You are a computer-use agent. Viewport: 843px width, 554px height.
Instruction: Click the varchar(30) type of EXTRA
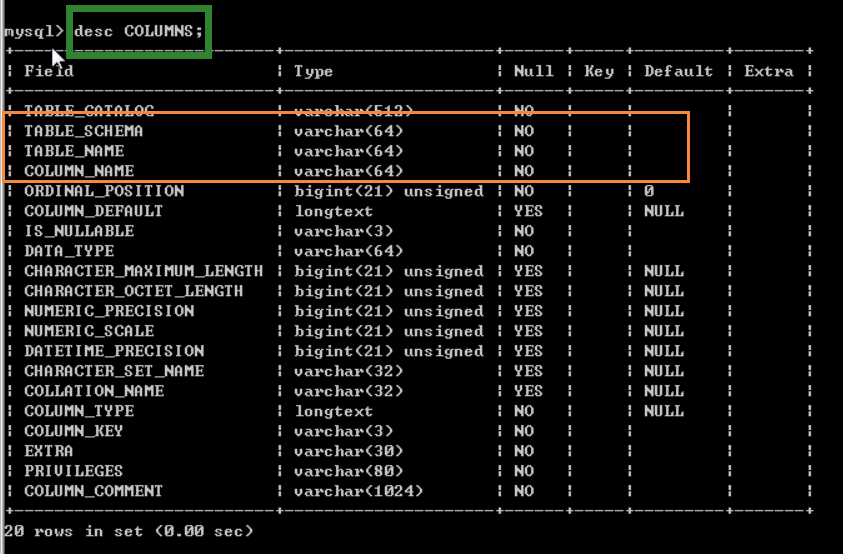348,451
